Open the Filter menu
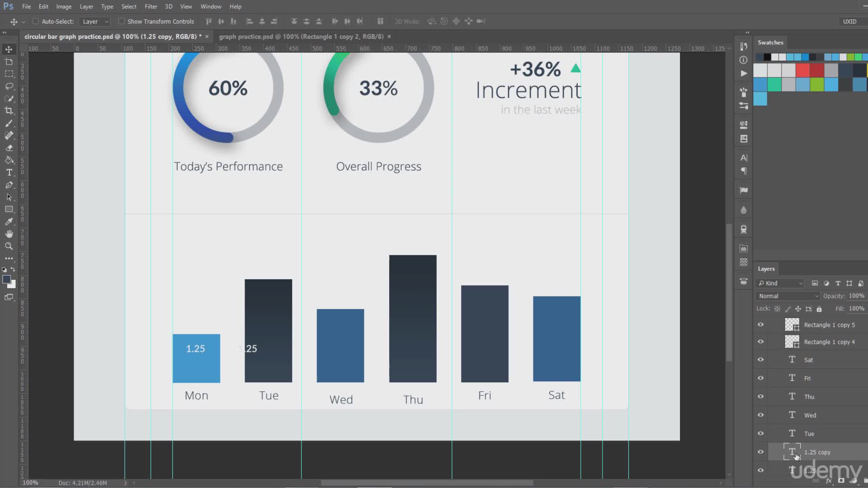 point(151,6)
